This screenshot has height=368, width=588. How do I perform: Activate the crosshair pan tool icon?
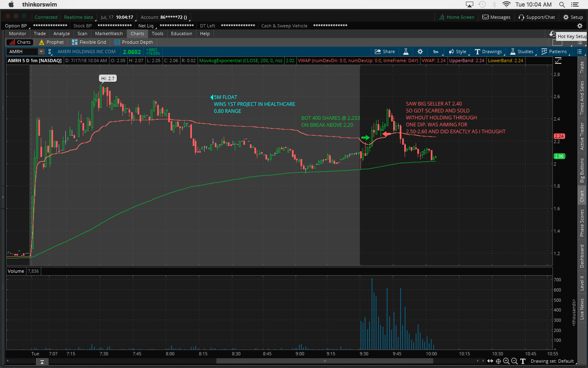click(498, 361)
